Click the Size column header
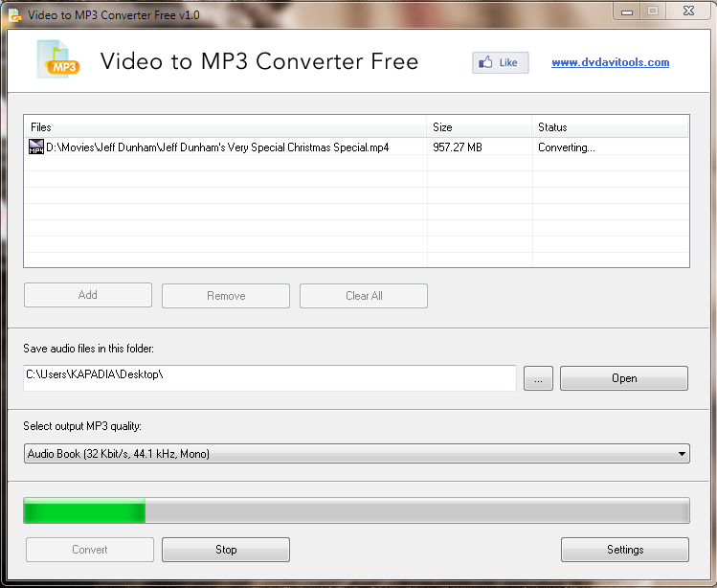This screenshot has width=717, height=588. pos(480,127)
